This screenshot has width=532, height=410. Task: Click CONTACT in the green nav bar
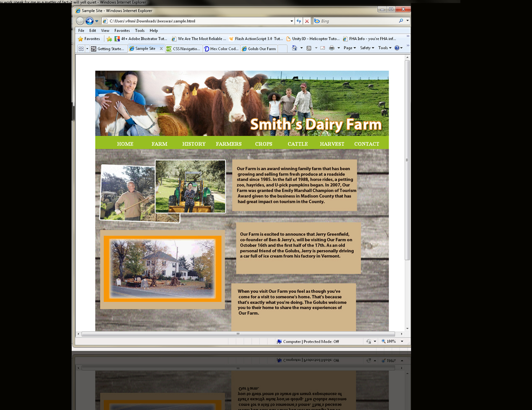click(x=367, y=144)
